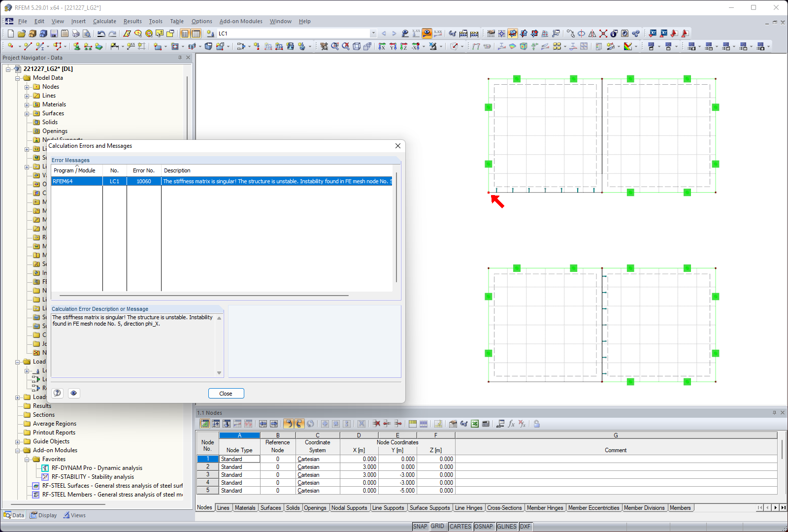Image resolution: width=788 pixels, height=532 pixels.
Task: Click the red X delete icon in the top toolbar
Action: point(603,33)
